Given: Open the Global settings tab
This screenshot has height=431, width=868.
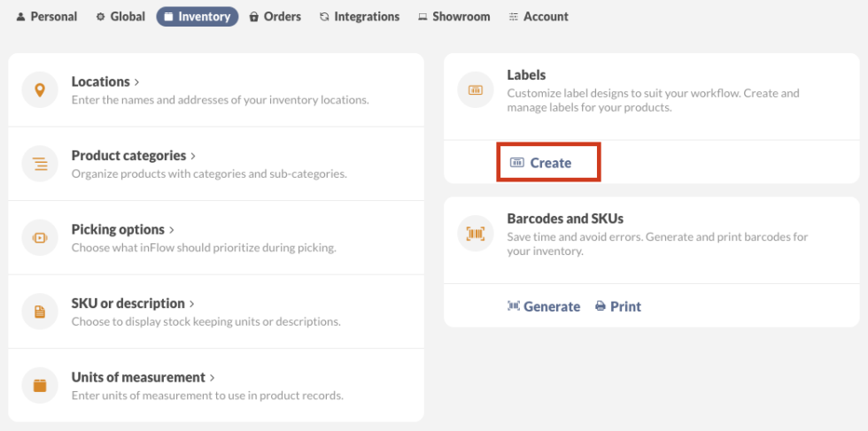Looking at the screenshot, I should pos(120,17).
